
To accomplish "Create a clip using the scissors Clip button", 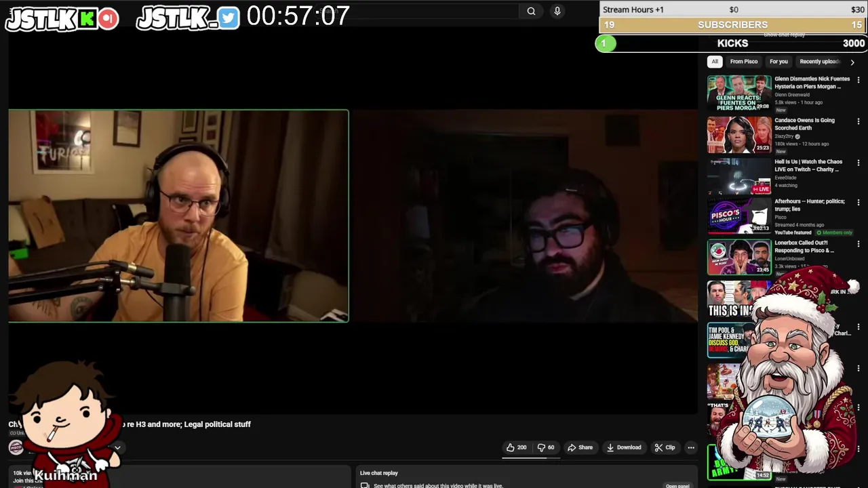I will [665, 447].
